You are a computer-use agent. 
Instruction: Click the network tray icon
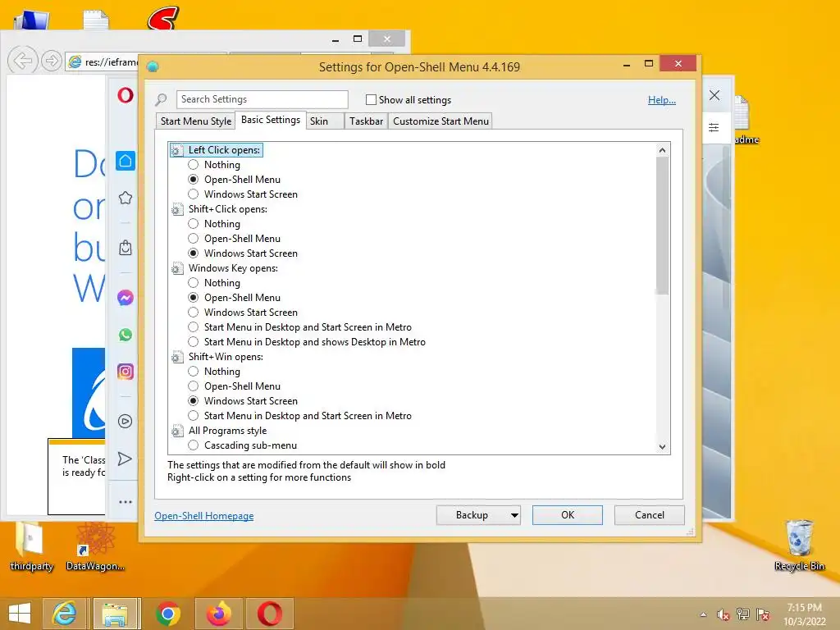coord(743,614)
